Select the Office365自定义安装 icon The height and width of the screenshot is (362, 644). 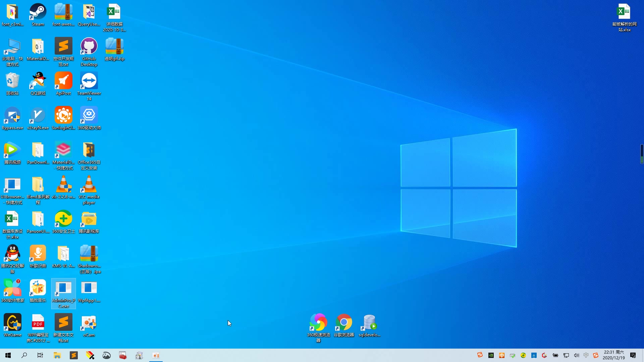click(x=89, y=156)
